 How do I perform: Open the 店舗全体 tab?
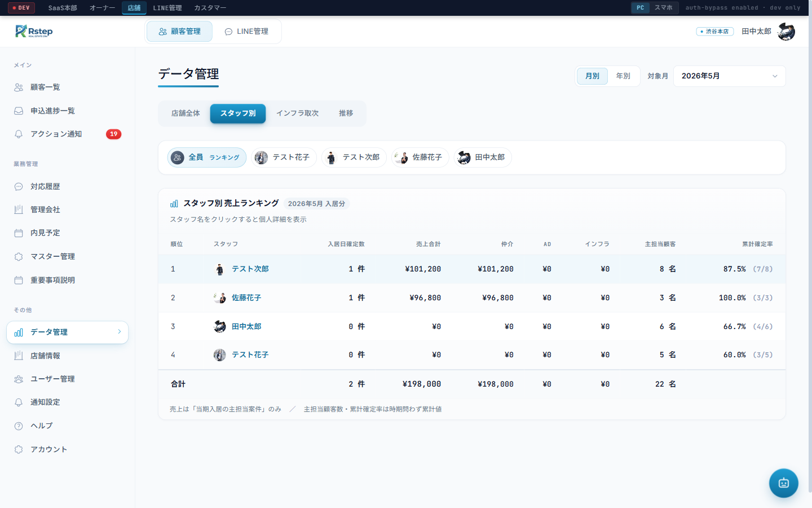[x=186, y=113]
